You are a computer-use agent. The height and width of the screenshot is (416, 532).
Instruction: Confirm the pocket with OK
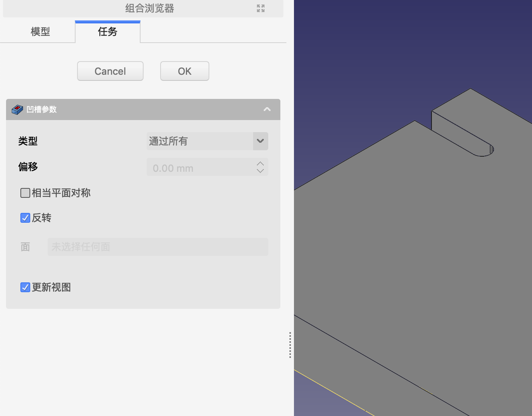click(184, 71)
